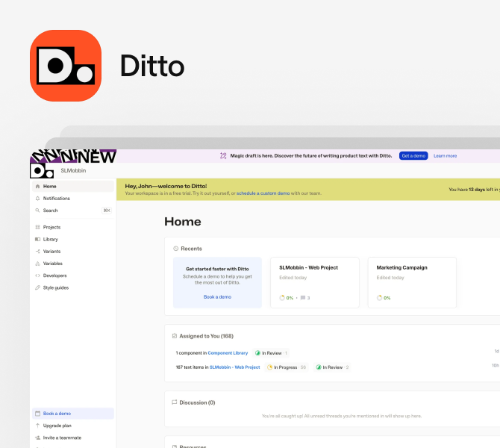
Task: Open Search in the sidebar
Action: click(73, 211)
